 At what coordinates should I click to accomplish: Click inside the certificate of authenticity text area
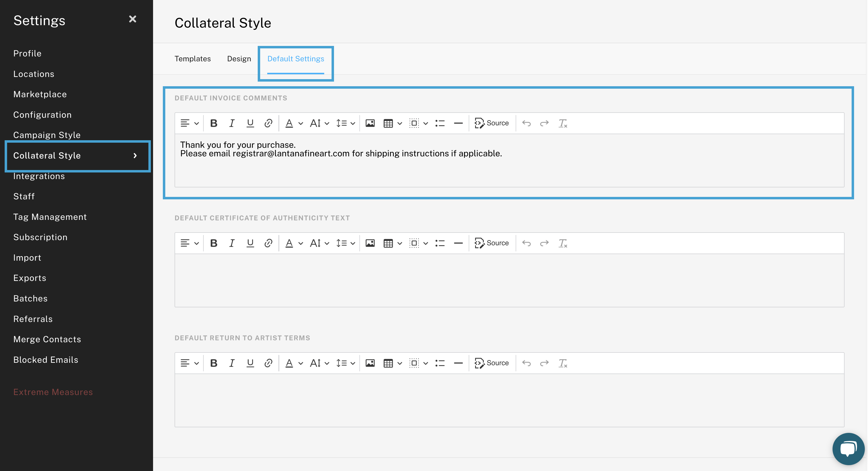tap(509, 280)
